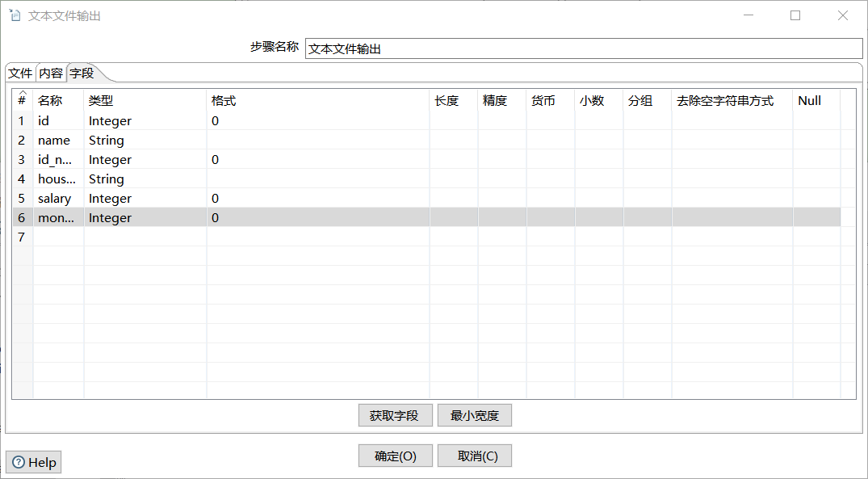Click the 获取字段 button
The width and height of the screenshot is (868, 479).
click(x=396, y=415)
